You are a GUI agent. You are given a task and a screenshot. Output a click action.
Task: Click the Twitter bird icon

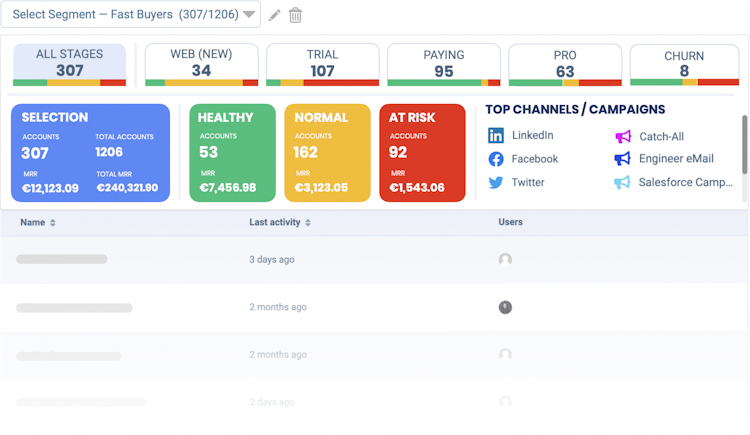click(x=496, y=182)
